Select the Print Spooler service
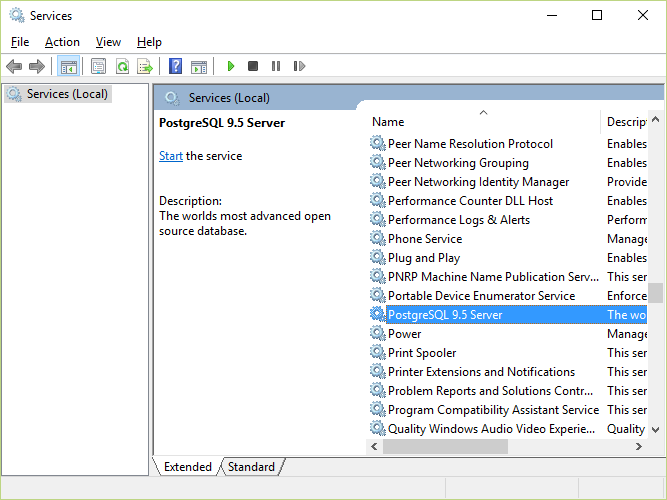This screenshot has height=500, width=667. pos(508,352)
